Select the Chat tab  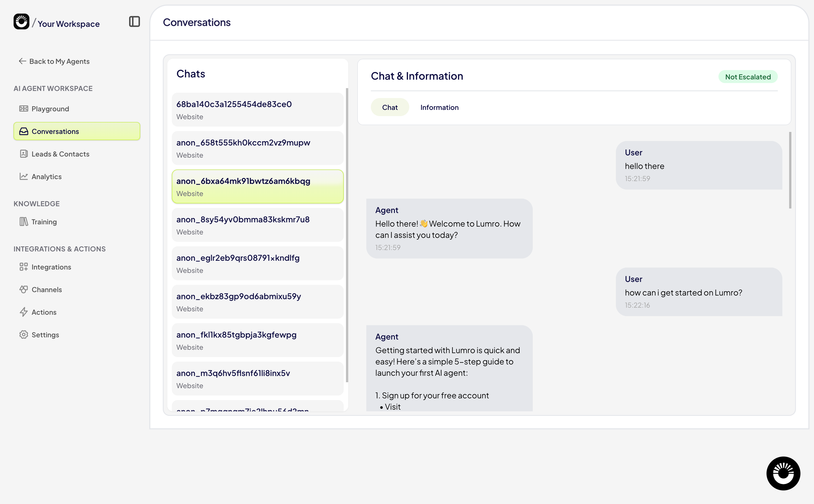point(389,107)
